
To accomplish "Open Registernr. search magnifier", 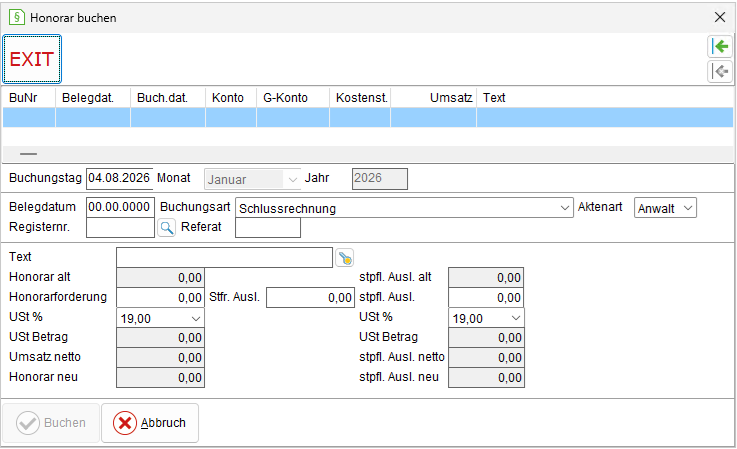I will click(x=166, y=228).
